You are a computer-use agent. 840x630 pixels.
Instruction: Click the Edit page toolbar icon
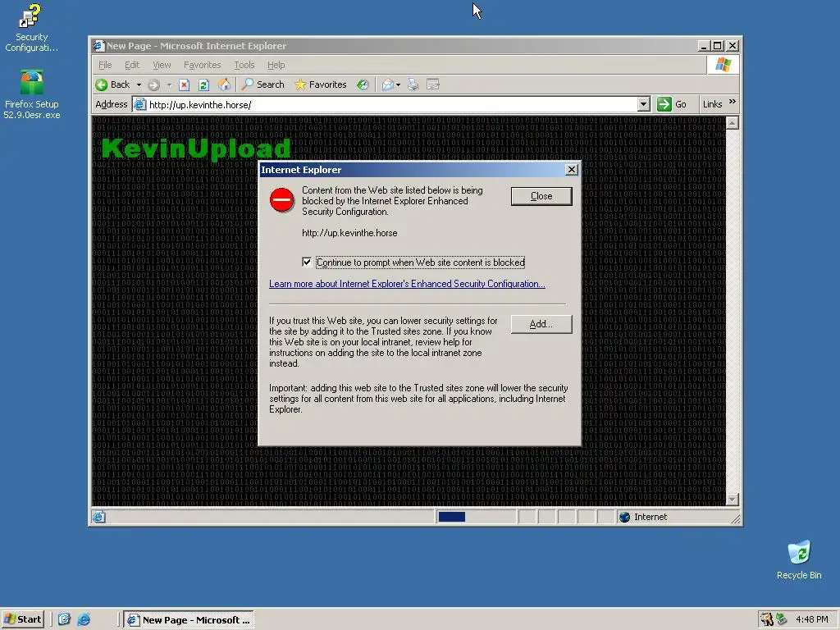[433, 84]
